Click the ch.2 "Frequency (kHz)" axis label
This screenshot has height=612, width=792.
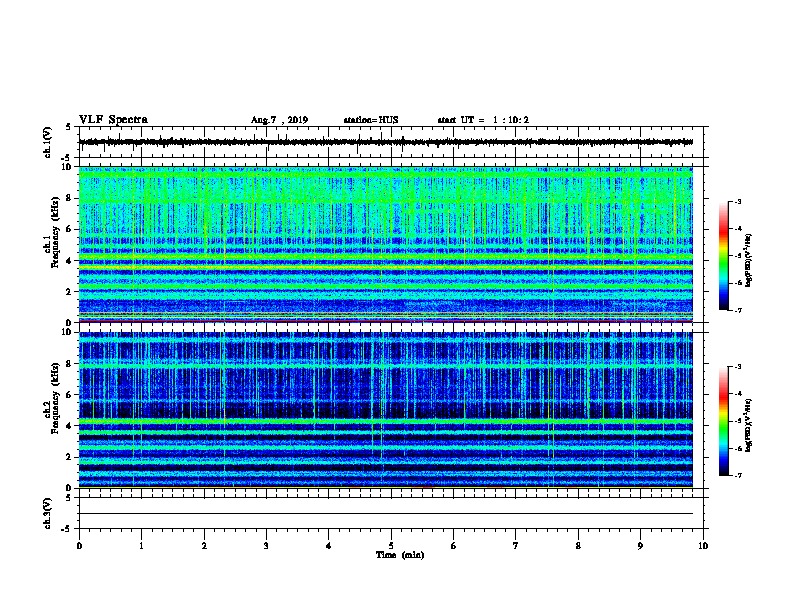coord(55,397)
